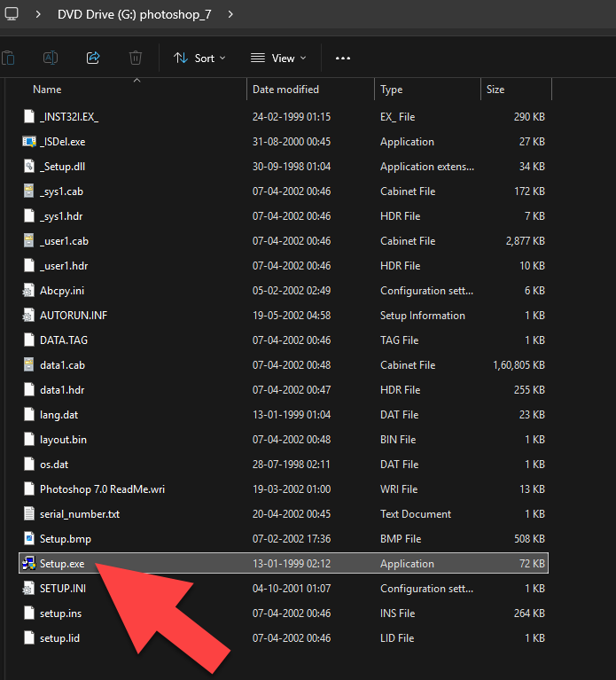616x680 pixels.
Task: Click the INS File type cell
Action: click(x=397, y=614)
